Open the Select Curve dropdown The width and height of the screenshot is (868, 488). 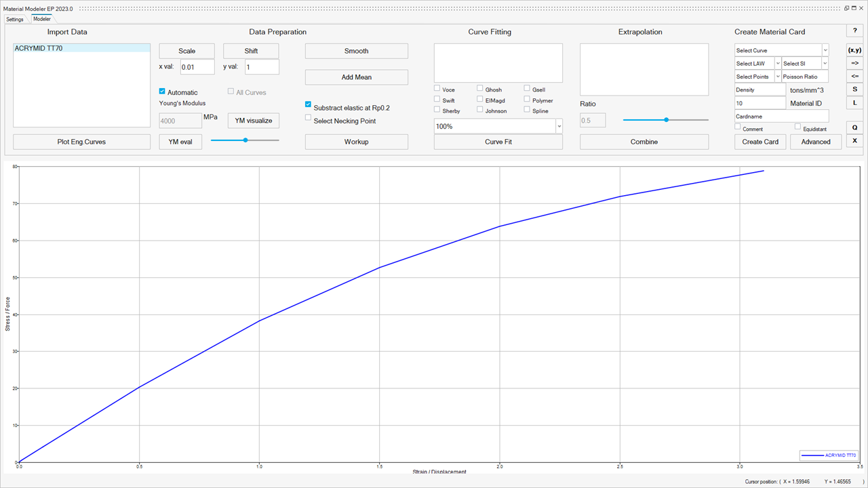click(781, 50)
